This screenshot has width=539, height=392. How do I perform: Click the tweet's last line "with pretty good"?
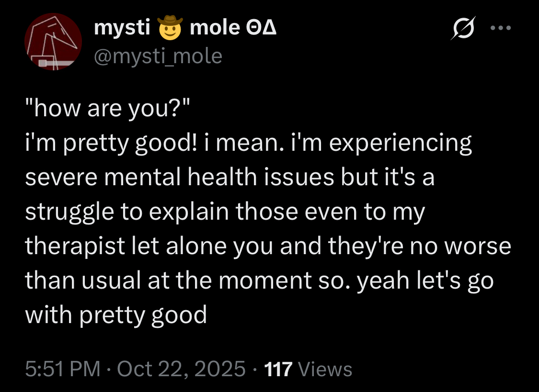point(116,315)
